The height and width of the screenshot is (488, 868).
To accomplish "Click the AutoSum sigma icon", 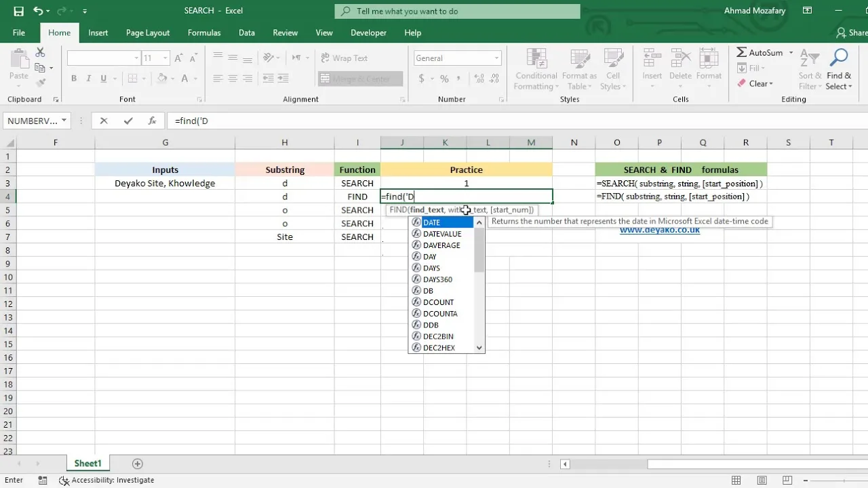I will (742, 52).
